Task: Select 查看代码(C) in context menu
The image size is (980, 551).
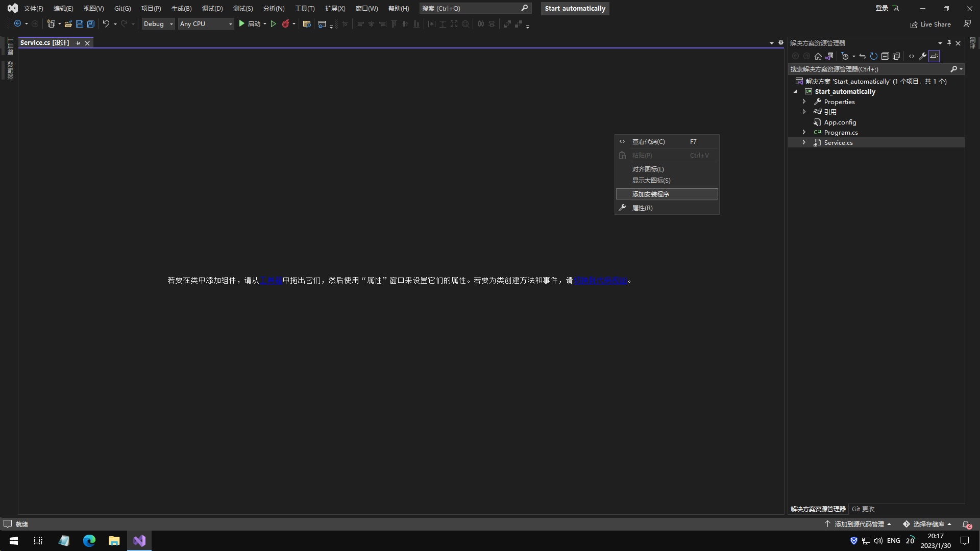Action: tap(667, 141)
